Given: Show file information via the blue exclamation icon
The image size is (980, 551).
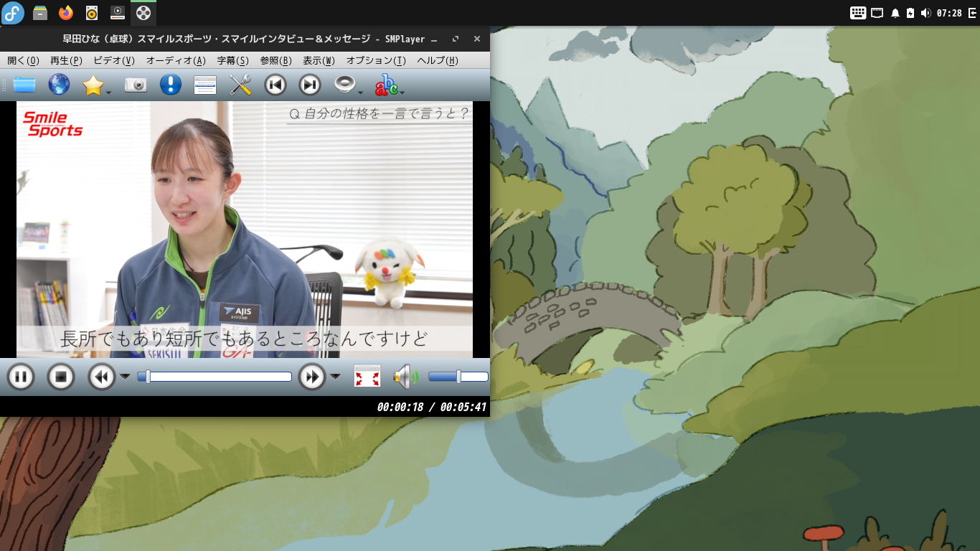Looking at the screenshot, I should (x=171, y=85).
